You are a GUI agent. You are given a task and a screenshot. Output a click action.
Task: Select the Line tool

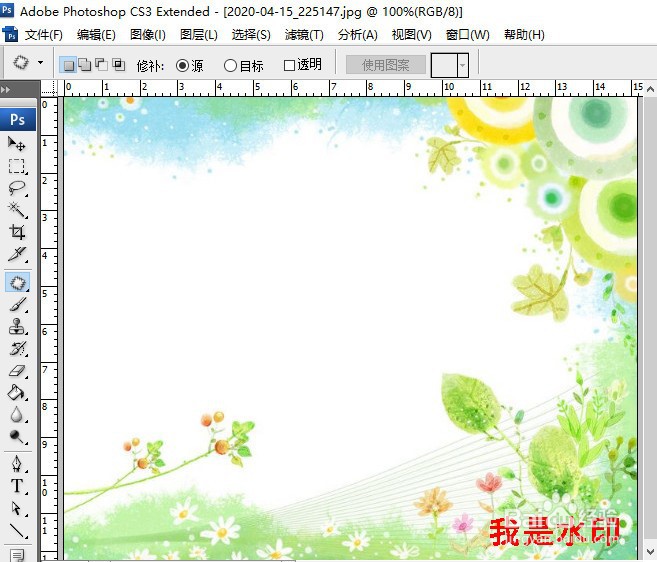click(x=17, y=531)
